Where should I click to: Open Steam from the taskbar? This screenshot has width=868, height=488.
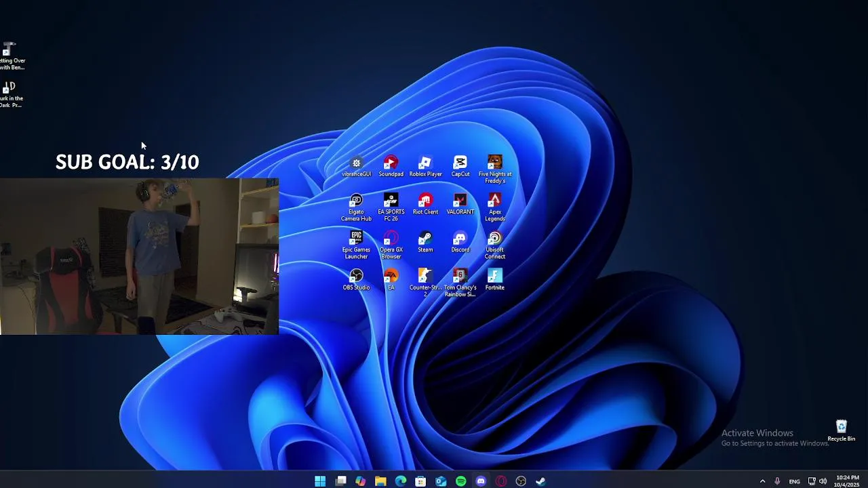541,481
